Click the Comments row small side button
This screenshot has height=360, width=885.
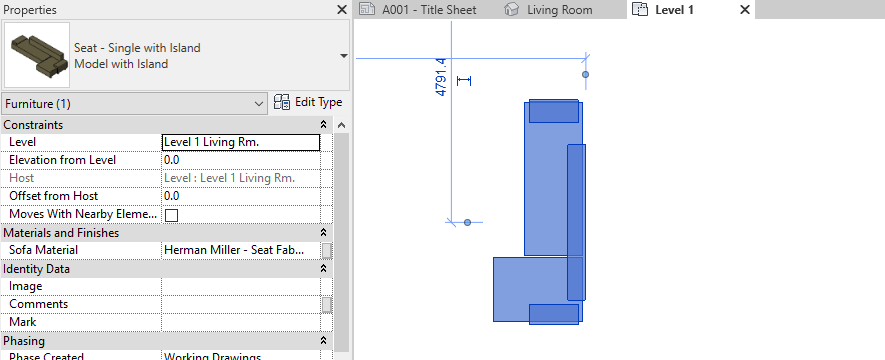(327, 305)
